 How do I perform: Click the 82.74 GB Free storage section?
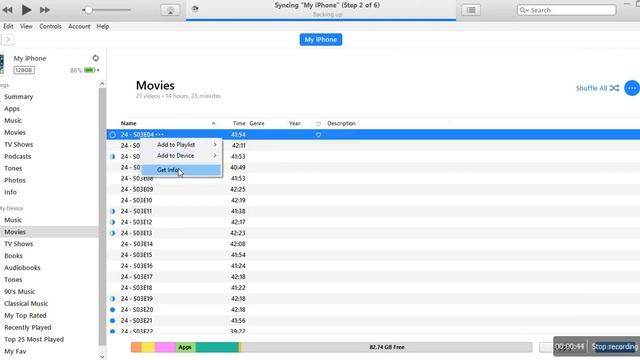pos(387,347)
